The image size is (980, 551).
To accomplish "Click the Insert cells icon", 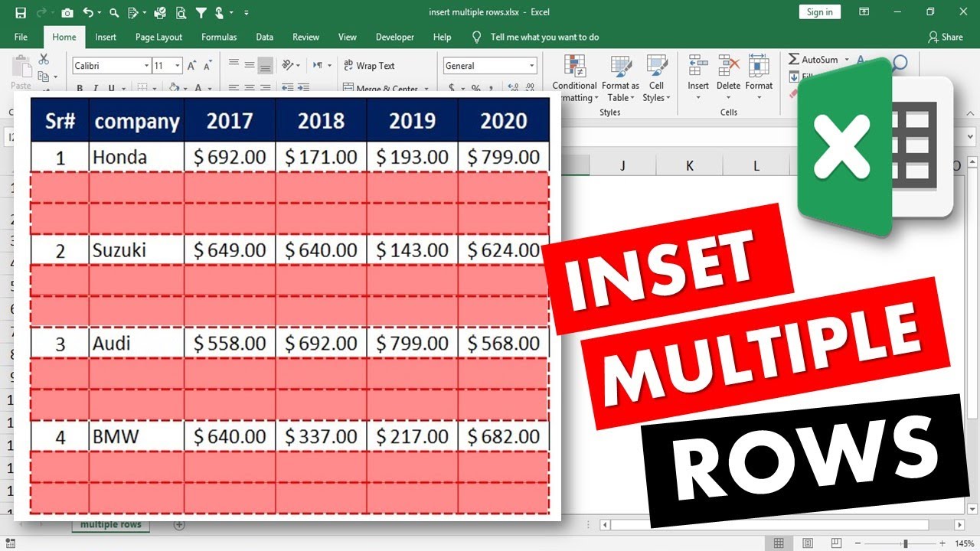I will (697, 66).
